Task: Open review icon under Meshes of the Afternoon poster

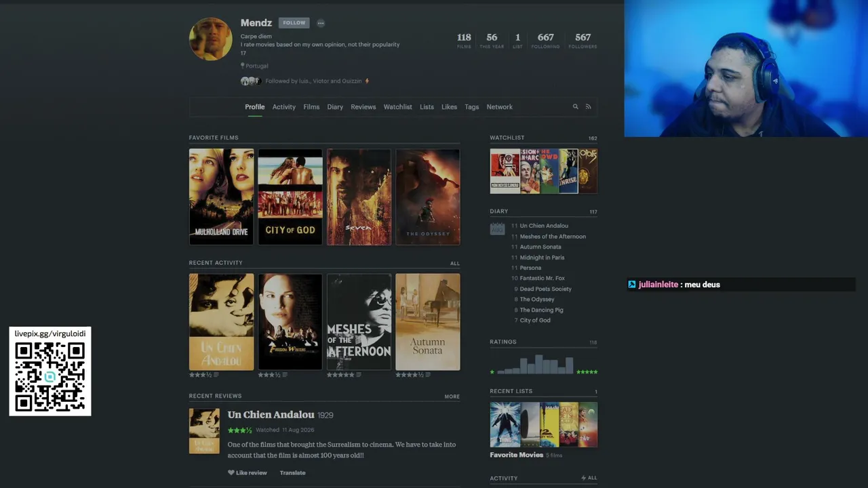Action: [358, 375]
